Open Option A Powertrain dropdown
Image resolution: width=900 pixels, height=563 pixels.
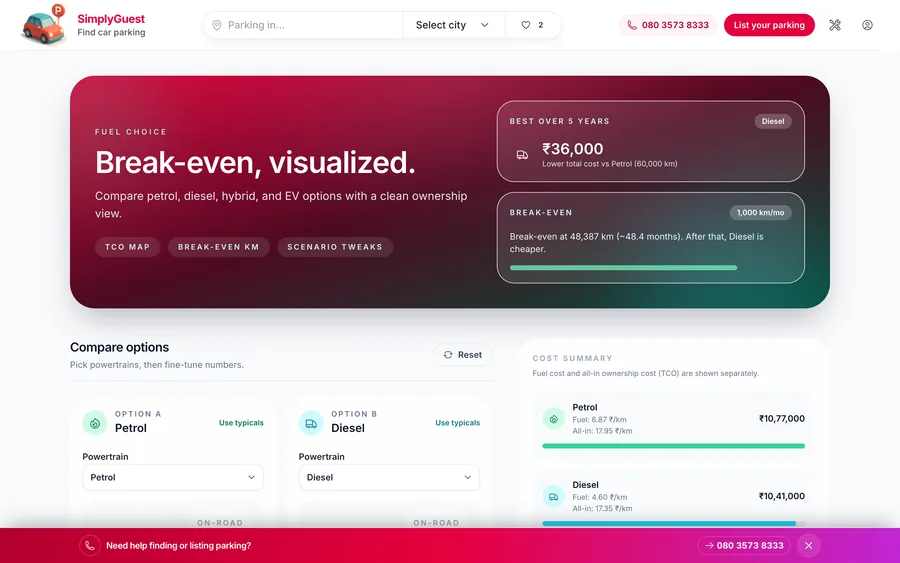pyautogui.click(x=173, y=477)
